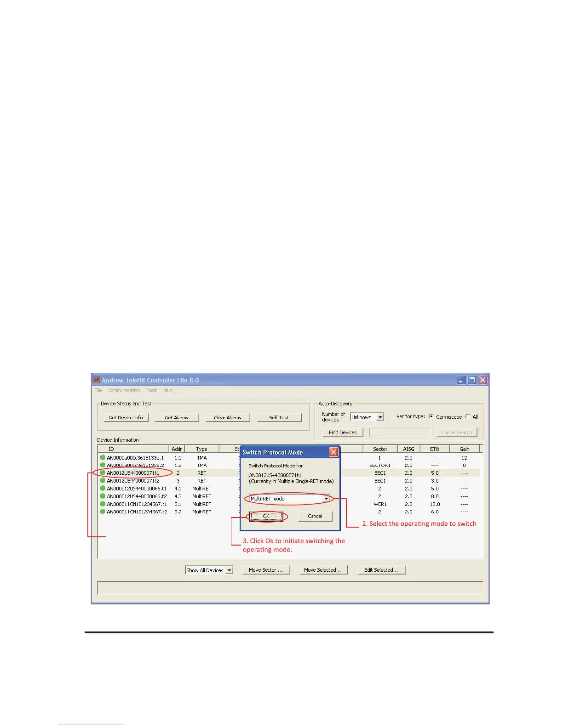Sort by the Gain column header

coord(465,449)
